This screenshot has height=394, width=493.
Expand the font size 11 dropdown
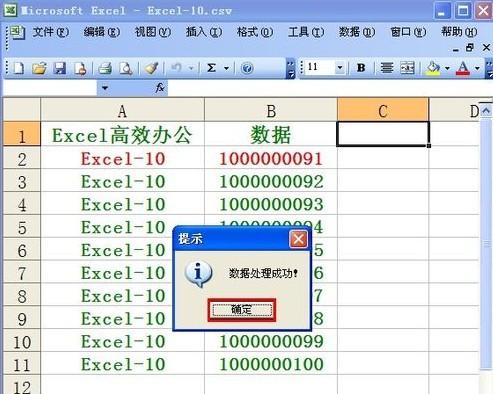coord(340,68)
